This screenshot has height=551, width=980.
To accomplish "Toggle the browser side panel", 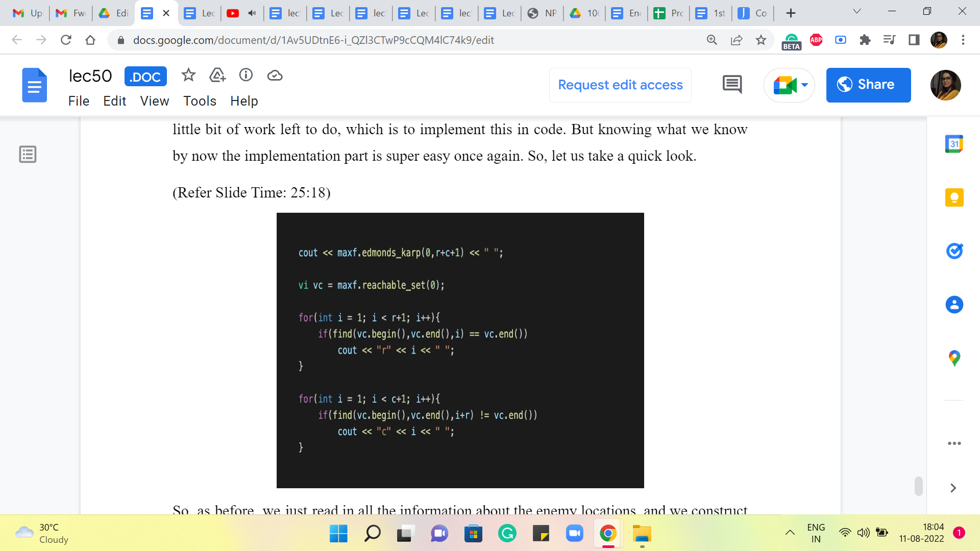I will click(914, 40).
